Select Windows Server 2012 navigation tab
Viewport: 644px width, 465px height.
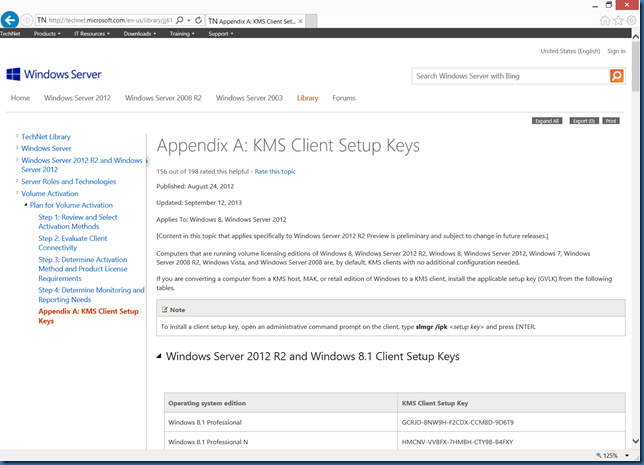[77, 98]
